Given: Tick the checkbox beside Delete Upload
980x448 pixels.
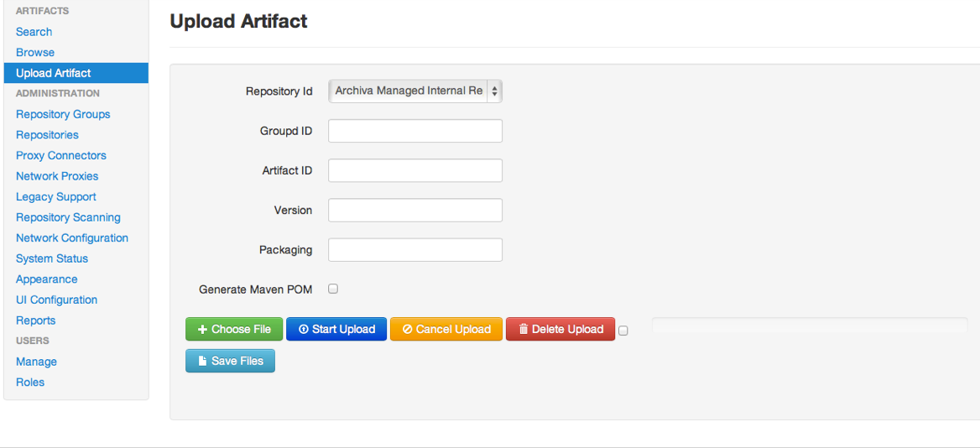Looking at the screenshot, I should (623, 331).
